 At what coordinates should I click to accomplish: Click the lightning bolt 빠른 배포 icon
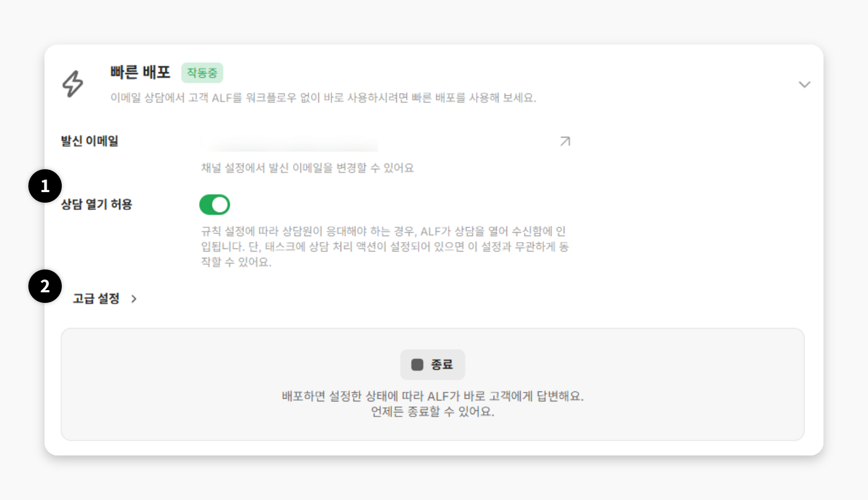coord(72,84)
